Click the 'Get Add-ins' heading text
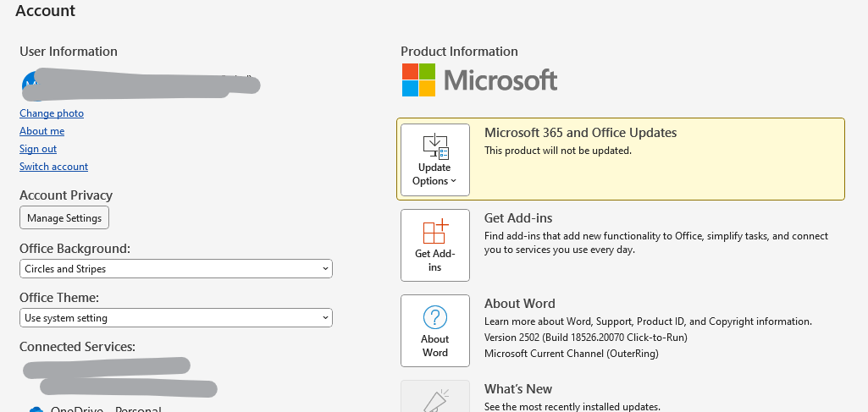Viewport: 868px width, 412px height. point(518,218)
